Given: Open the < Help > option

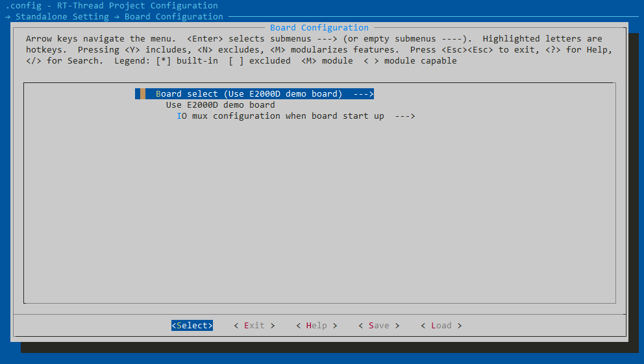Looking at the screenshot, I should tap(316, 326).
